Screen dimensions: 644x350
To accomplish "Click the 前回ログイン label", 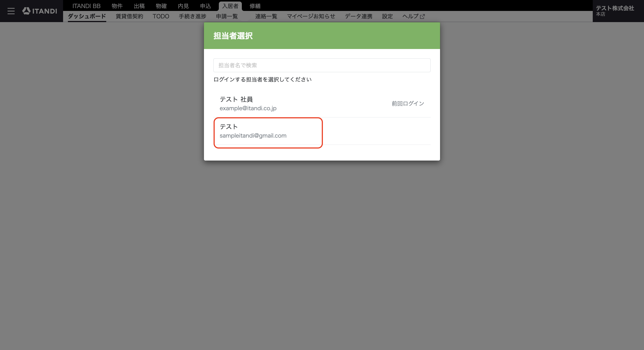I will tap(408, 104).
